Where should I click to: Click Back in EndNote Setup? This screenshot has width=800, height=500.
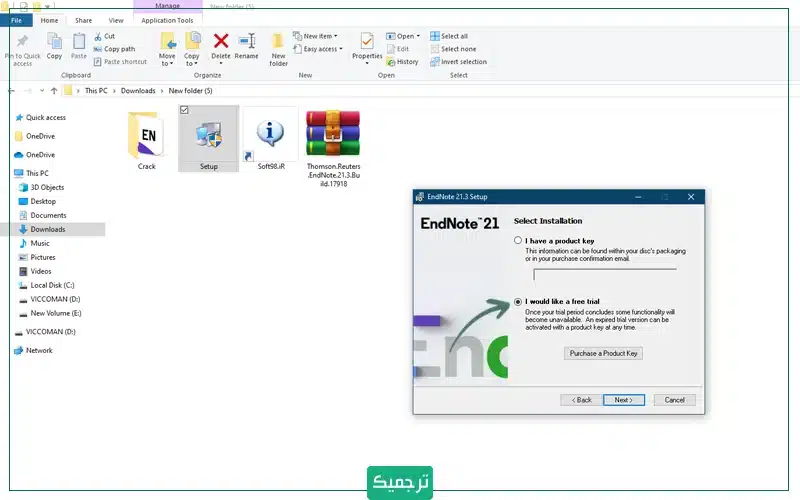581,400
